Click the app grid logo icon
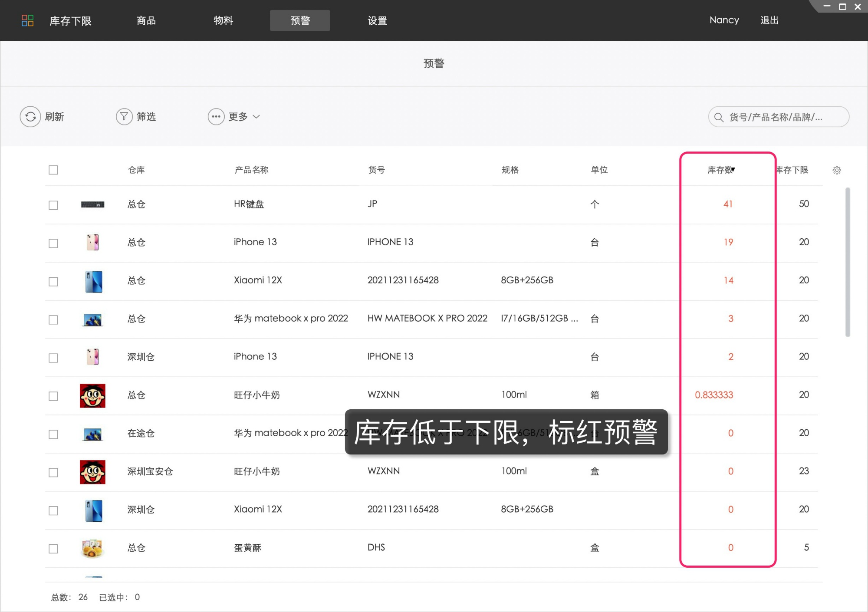 [27, 20]
